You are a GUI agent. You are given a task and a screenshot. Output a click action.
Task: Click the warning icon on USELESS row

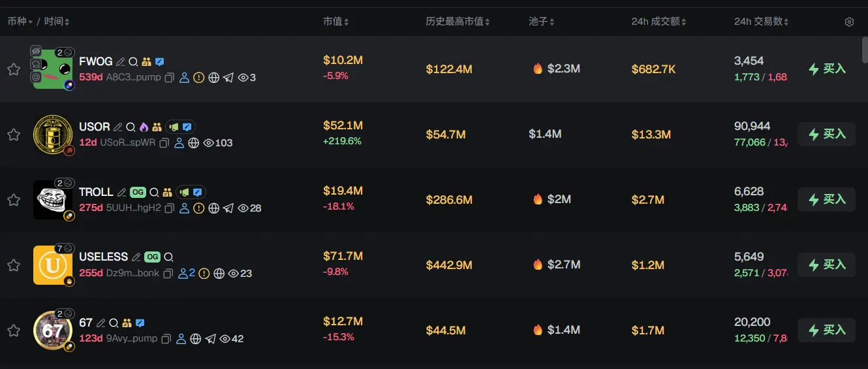(x=204, y=274)
